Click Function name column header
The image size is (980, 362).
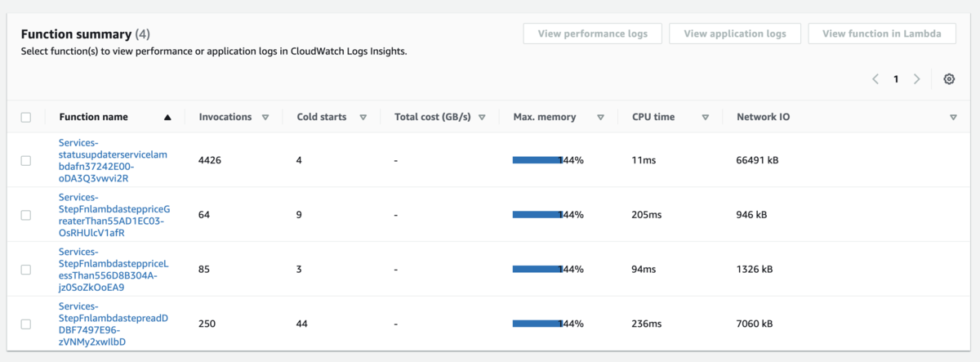[x=93, y=118]
